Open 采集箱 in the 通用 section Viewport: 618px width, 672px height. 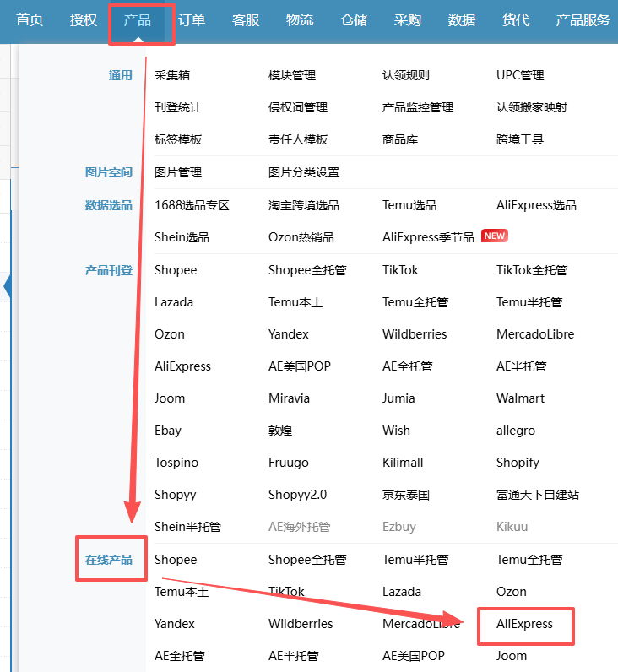pyautogui.click(x=172, y=75)
